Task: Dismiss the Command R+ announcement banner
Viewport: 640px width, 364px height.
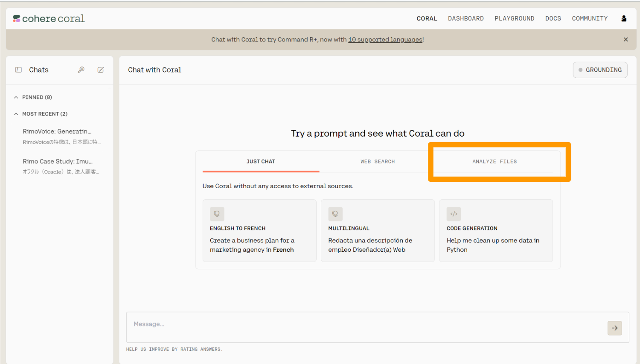Action: [625, 40]
